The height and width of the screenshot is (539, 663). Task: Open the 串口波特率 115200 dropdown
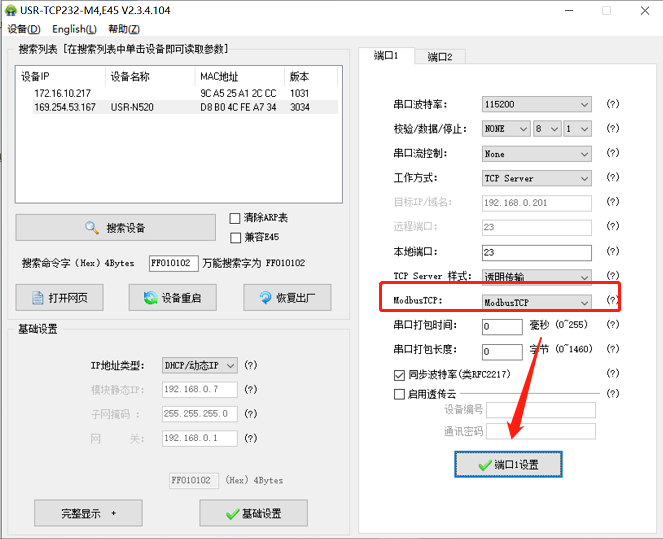tap(537, 104)
